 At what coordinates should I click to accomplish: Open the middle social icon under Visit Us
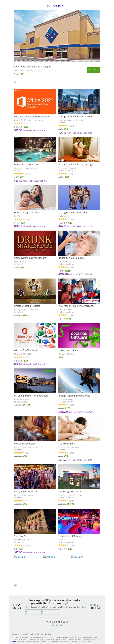pos(57,625)
